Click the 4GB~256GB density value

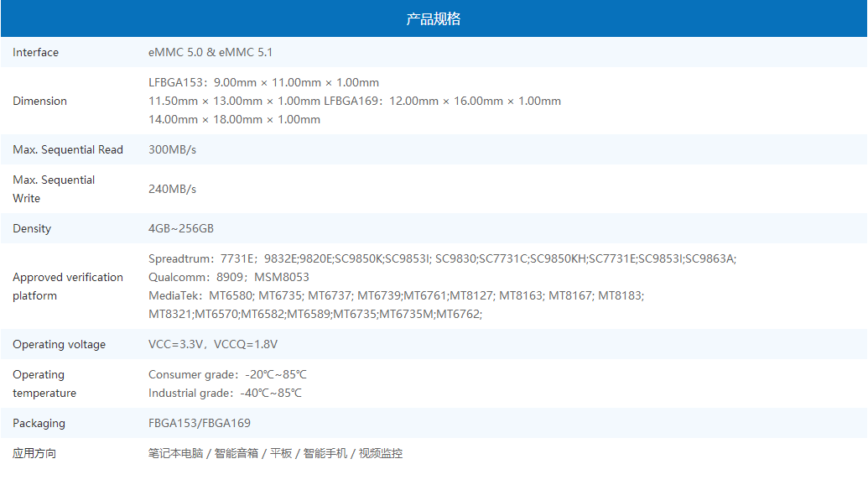pyautogui.click(x=181, y=229)
